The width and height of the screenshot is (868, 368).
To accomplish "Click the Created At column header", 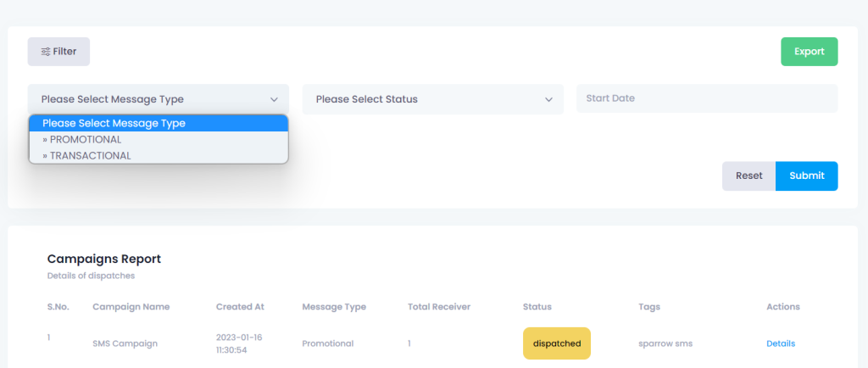I will [240, 307].
